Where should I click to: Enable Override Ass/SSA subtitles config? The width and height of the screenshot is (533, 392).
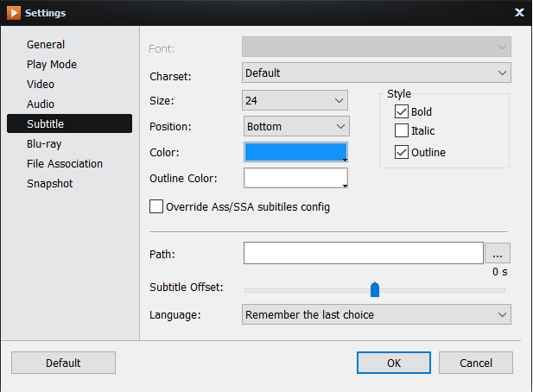(x=156, y=207)
